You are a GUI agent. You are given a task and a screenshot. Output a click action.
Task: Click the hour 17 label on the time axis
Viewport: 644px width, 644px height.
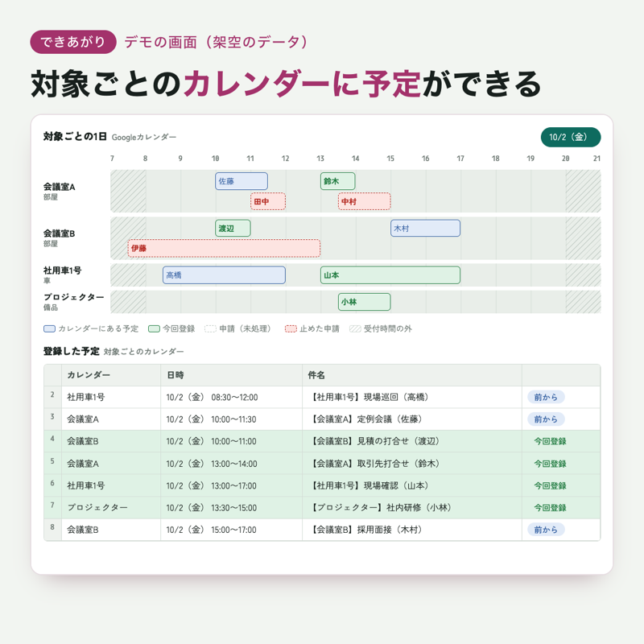(460, 159)
